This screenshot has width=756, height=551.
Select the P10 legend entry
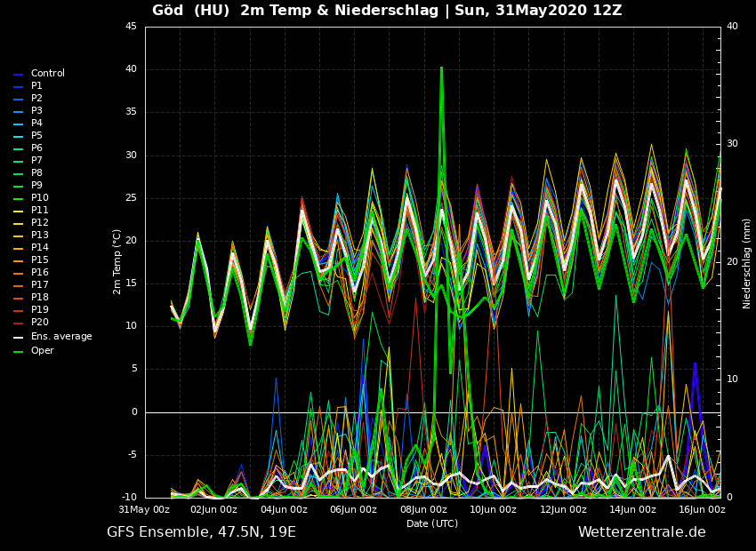[x=39, y=198]
